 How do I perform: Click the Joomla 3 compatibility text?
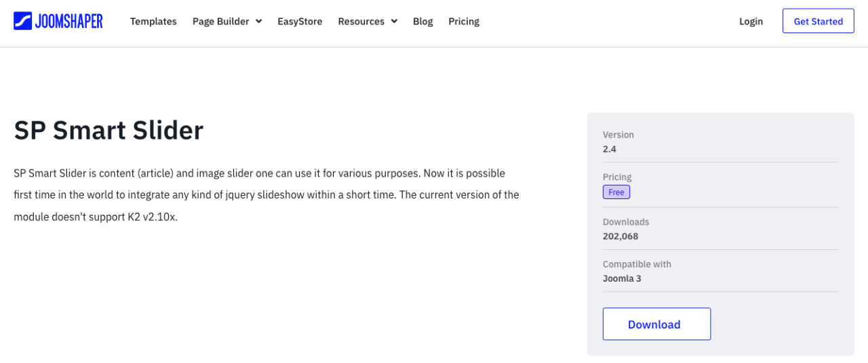[x=622, y=278]
